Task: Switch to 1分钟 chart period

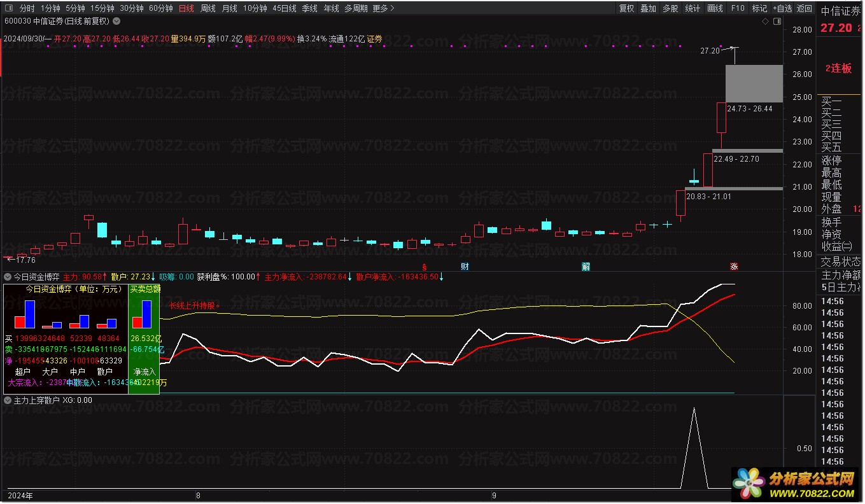Action: [51, 8]
